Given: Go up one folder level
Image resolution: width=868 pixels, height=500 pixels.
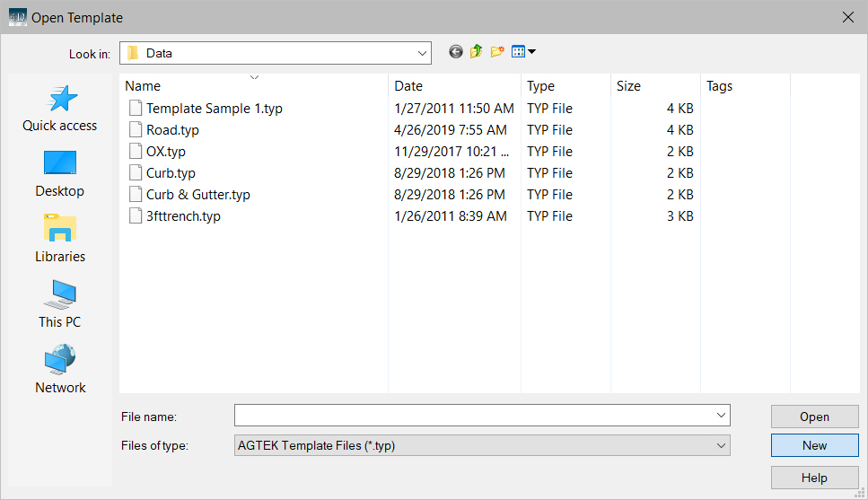Looking at the screenshot, I should tap(477, 52).
